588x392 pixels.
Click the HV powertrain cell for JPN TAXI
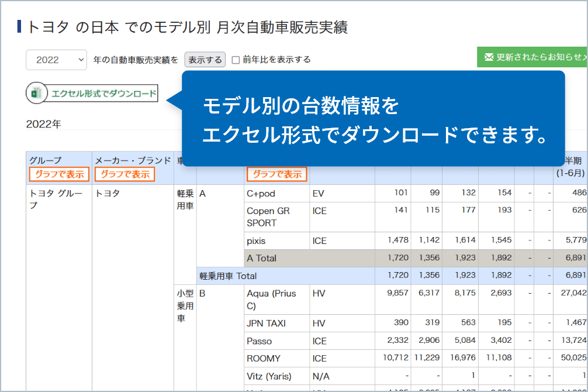[x=342, y=324]
